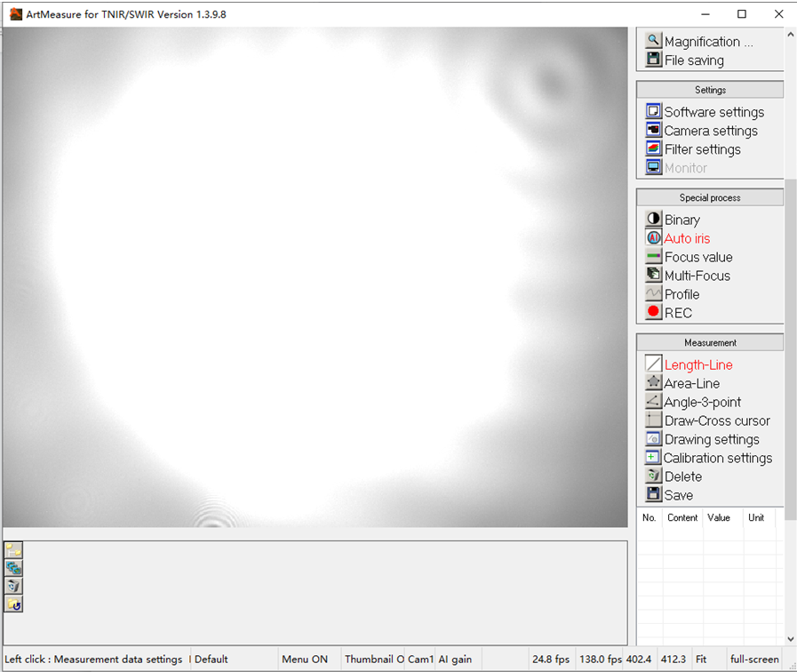Collapse the Settings panel header
This screenshot has width=797, height=672.
click(710, 90)
